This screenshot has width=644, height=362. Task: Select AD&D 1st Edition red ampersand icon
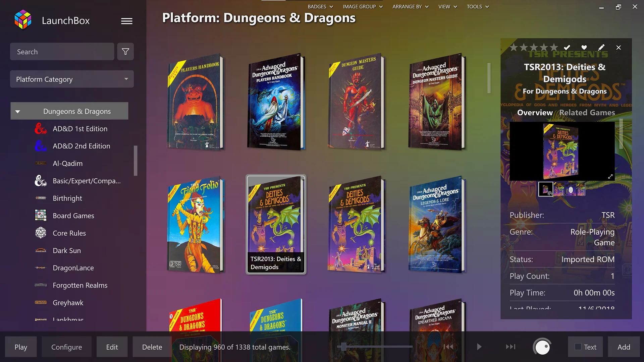point(41,129)
